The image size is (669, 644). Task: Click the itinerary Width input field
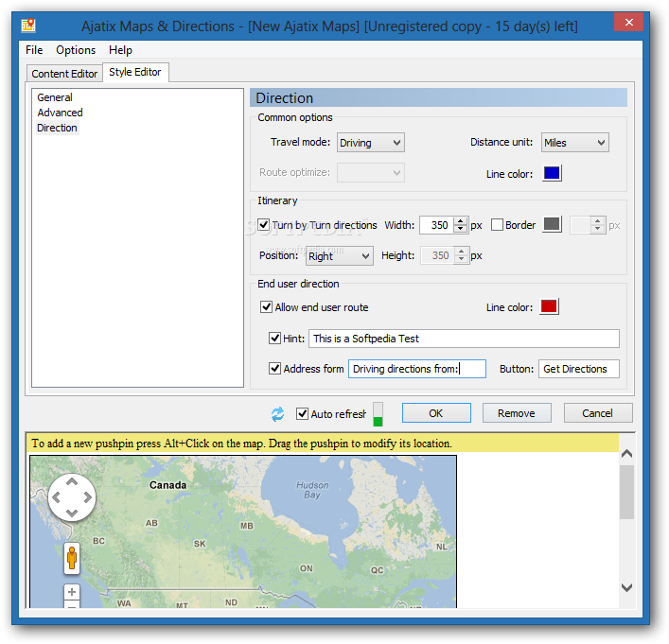(437, 225)
